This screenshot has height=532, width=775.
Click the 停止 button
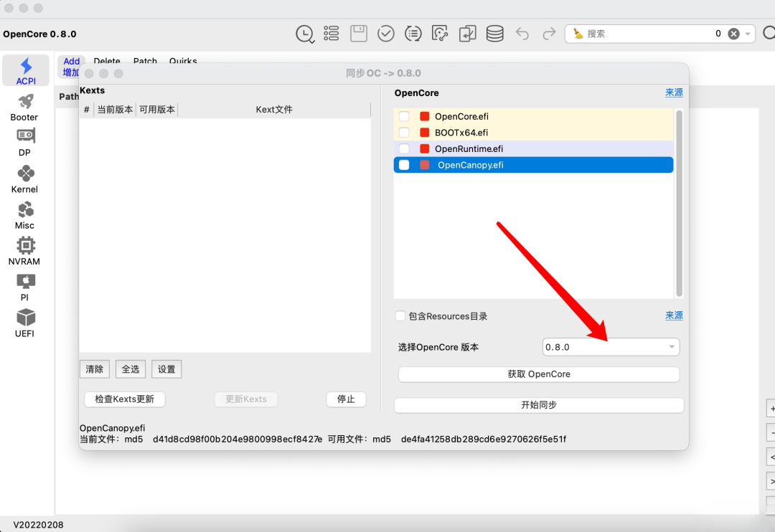point(346,399)
